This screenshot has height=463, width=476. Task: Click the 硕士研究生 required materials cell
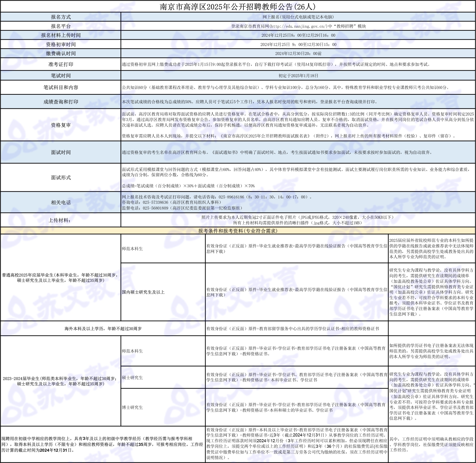pos(297,378)
